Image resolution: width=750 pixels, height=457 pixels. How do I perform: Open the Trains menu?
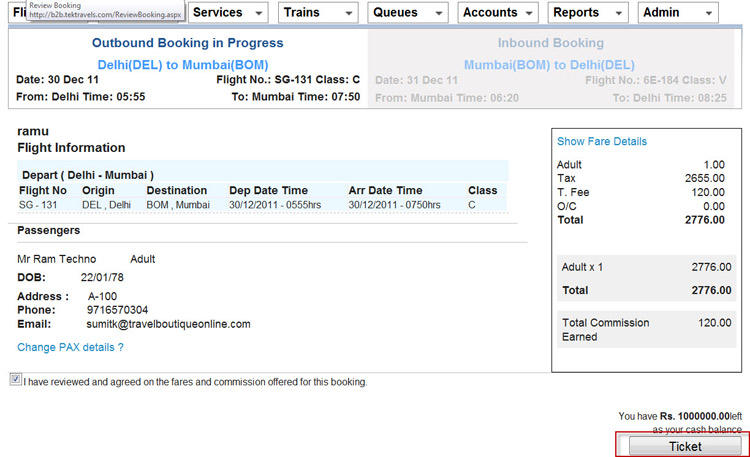[302, 13]
